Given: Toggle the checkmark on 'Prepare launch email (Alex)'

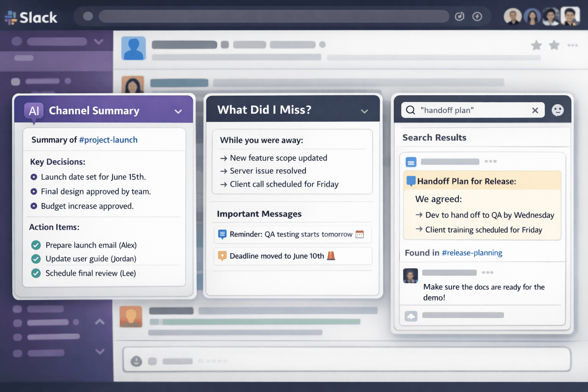Looking at the screenshot, I should click(x=35, y=245).
